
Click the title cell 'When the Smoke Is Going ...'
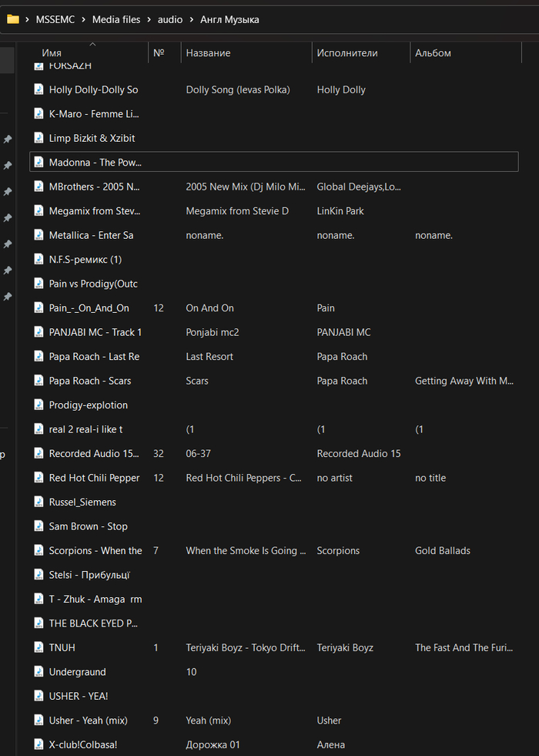pyautogui.click(x=246, y=550)
